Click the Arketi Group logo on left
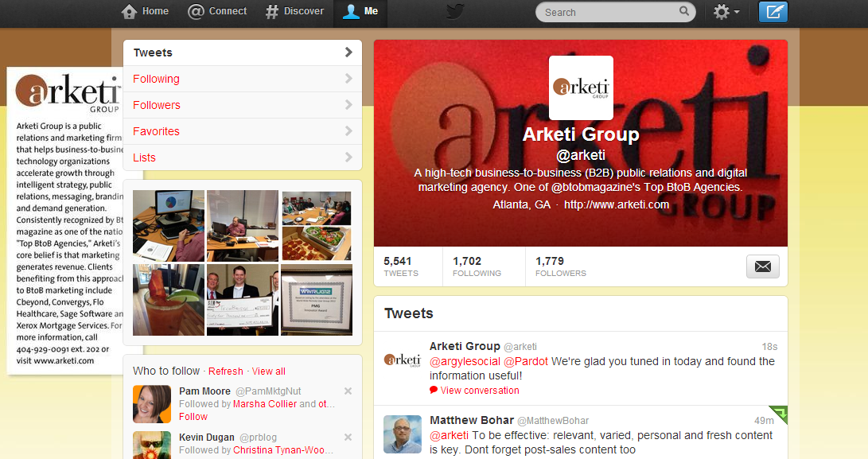This screenshot has width=868, height=459. pos(68,93)
